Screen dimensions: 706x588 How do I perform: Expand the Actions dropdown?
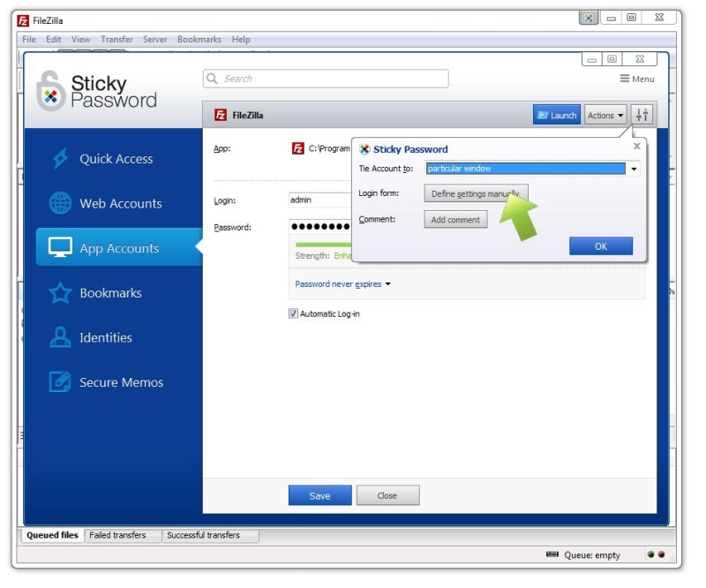[x=605, y=116]
